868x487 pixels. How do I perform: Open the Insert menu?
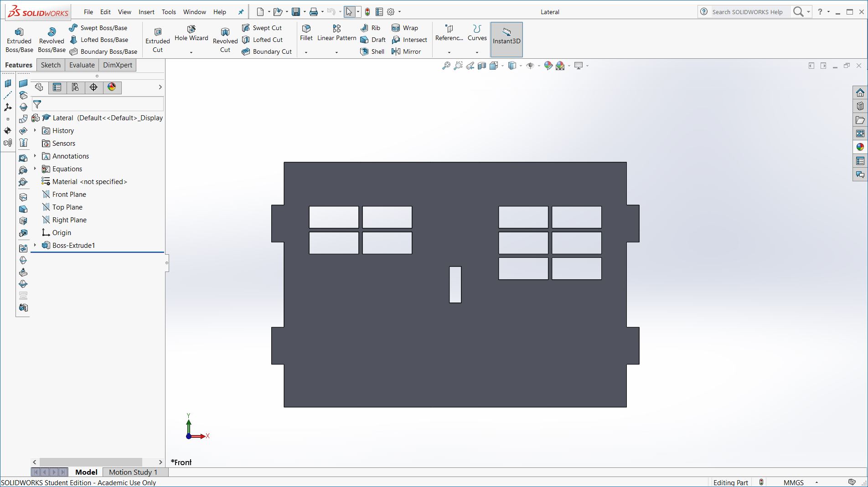coord(146,12)
